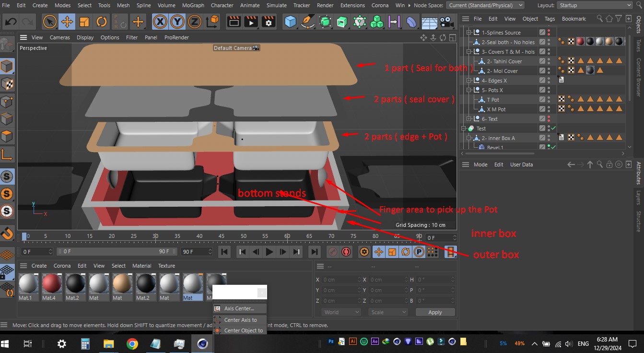Select the Rotate tool in top toolbar

[x=102, y=22]
